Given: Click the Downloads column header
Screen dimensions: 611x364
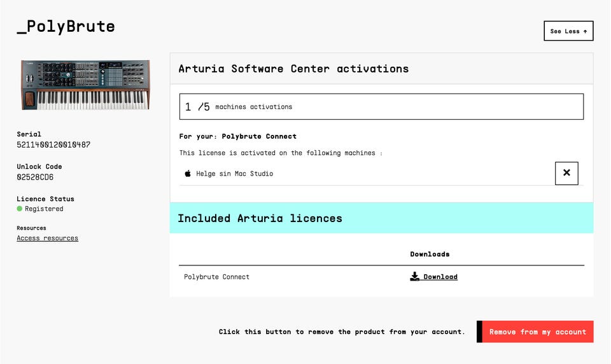Looking at the screenshot, I should click(x=430, y=254).
